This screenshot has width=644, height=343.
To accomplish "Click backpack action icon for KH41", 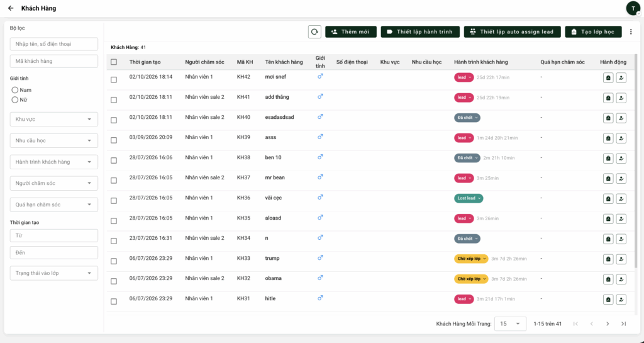I will coord(608,98).
